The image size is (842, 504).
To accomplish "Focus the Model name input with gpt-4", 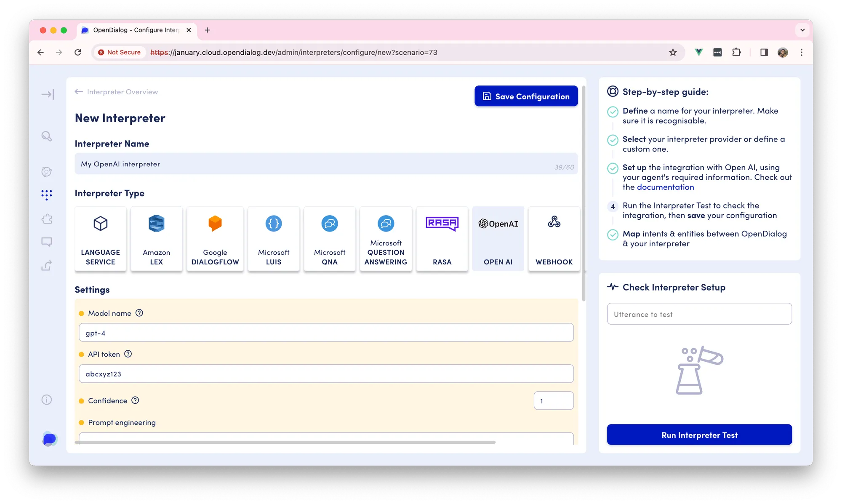I will point(326,333).
